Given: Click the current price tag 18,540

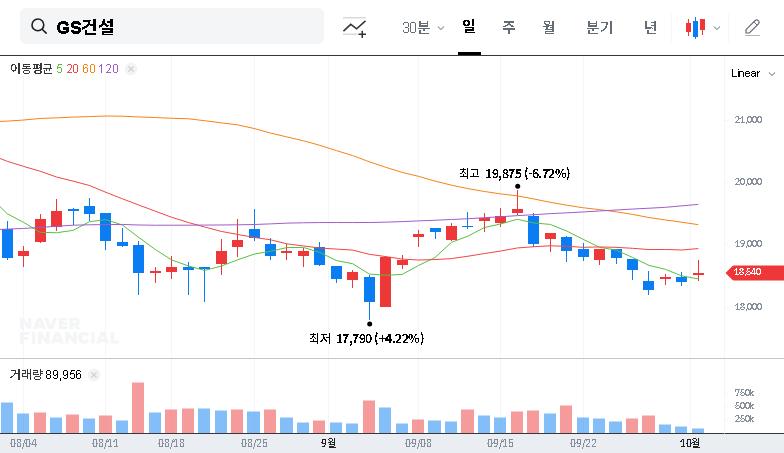Looking at the screenshot, I should tap(748, 271).
